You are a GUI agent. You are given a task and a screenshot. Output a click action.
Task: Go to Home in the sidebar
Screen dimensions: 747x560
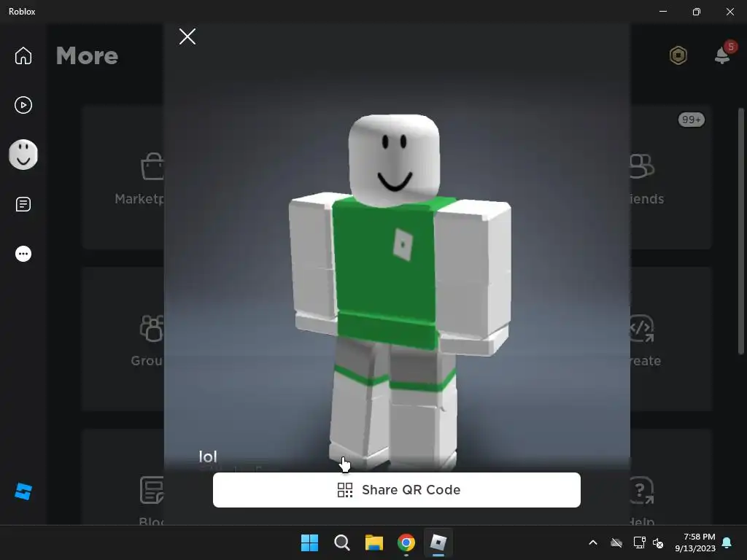tap(23, 55)
